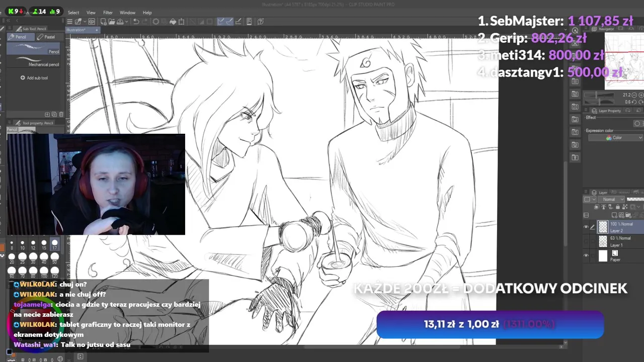Click the Navigator canvas preview thumbnail
Viewport: 644px width, 362px height.
624,61
